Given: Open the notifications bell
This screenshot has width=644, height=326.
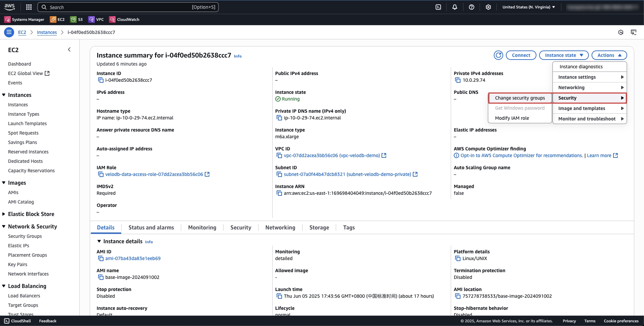Looking at the screenshot, I should point(455,7).
